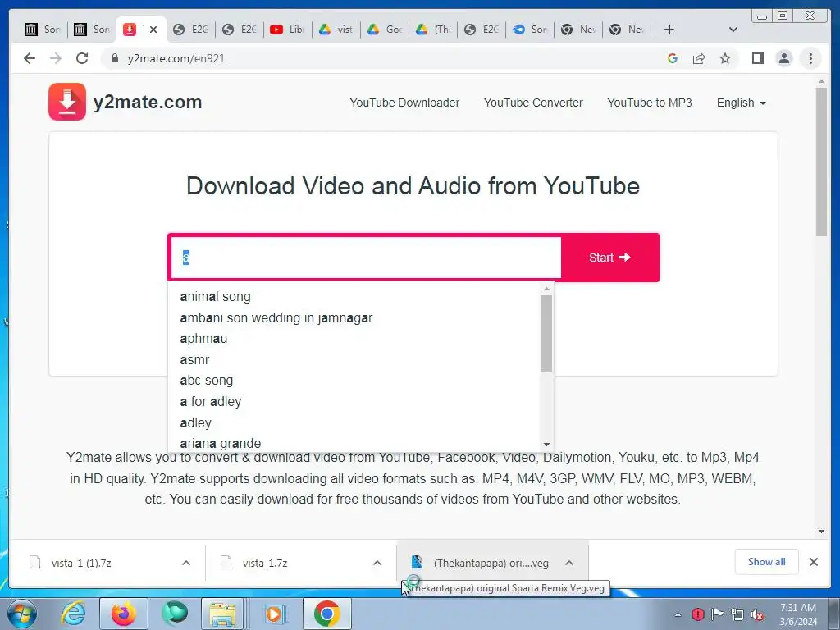
Task: Click the page vertical scrollbar thumb
Action: pyautogui.click(x=821, y=162)
